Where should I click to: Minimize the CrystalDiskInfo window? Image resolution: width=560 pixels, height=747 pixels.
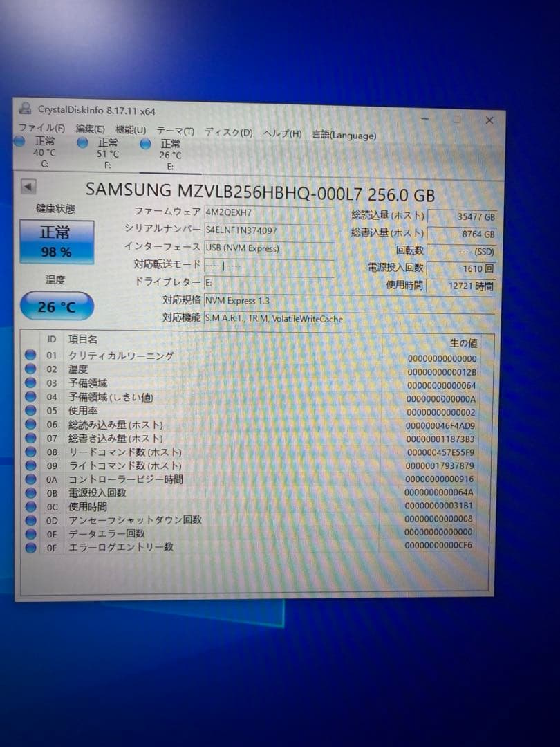tap(425, 119)
